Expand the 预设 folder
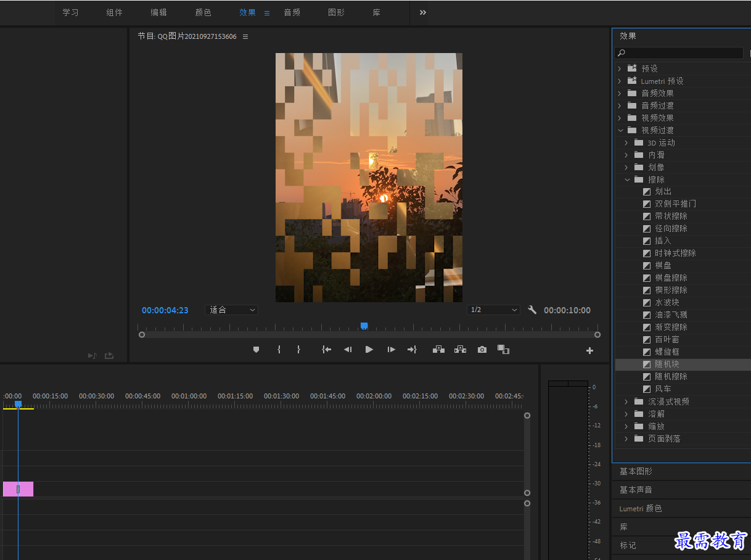Image resolution: width=751 pixels, height=560 pixels. point(620,68)
